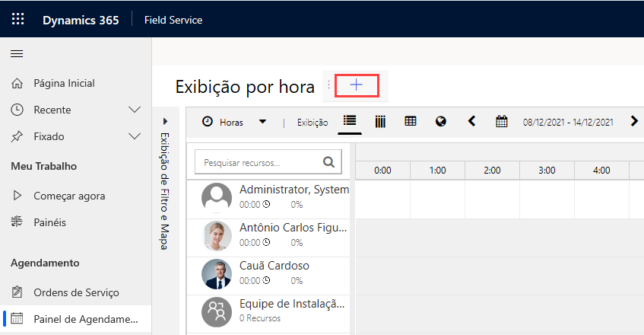Click Antônio Carlos's photo

point(217,236)
